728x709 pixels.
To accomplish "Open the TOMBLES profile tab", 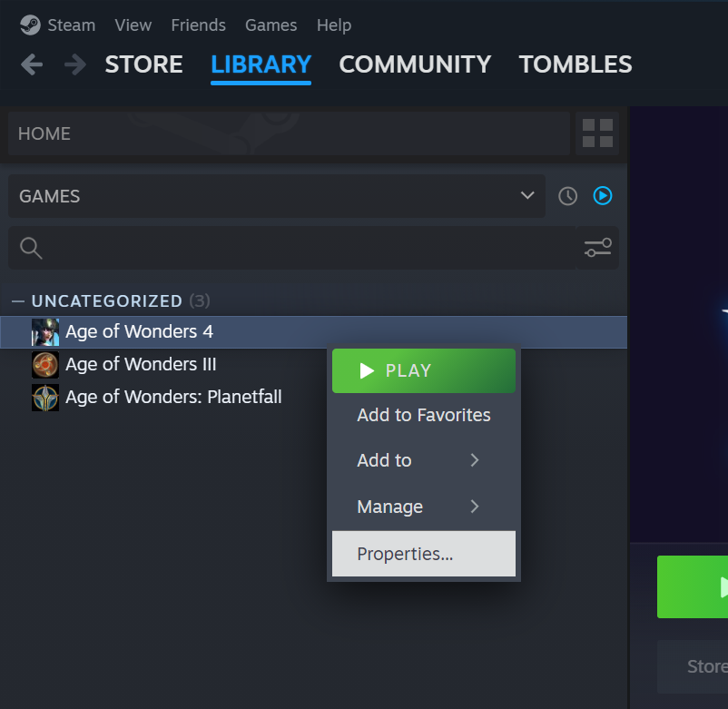I will (576, 64).
